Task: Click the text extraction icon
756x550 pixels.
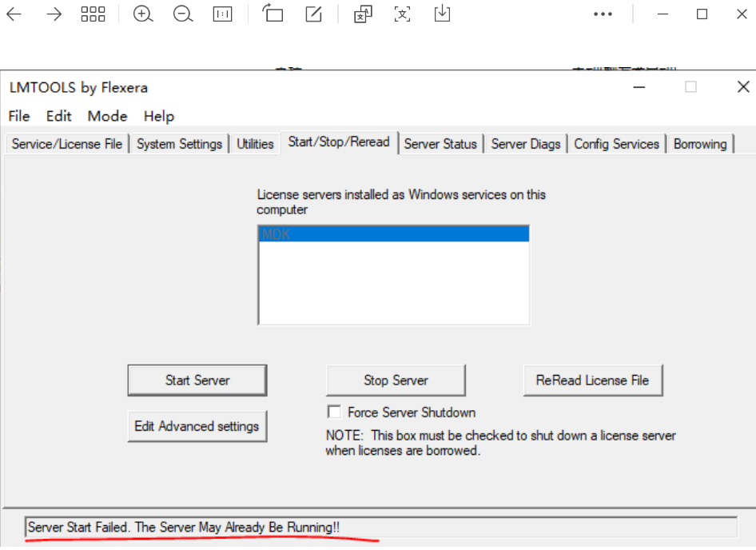Action: 403,14
